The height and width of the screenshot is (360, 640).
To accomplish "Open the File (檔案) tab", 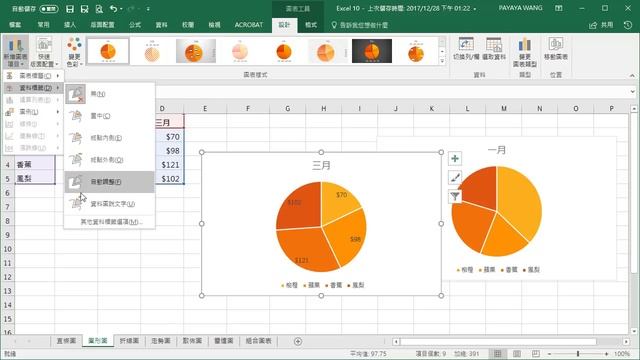I will coord(15,25).
